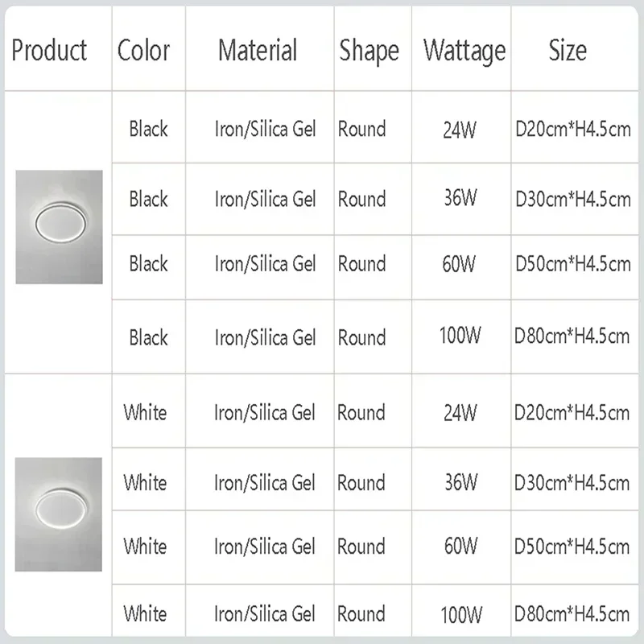This screenshot has height=644, width=644.
Task: Select the Color column header
Action: (x=143, y=50)
